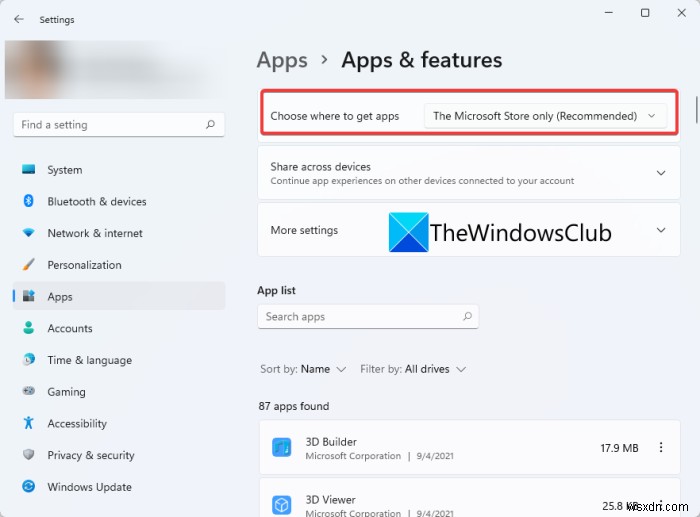Click the magnifier icon in Search apps box
The width and height of the screenshot is (700, 517).
[x=467, y=317]
